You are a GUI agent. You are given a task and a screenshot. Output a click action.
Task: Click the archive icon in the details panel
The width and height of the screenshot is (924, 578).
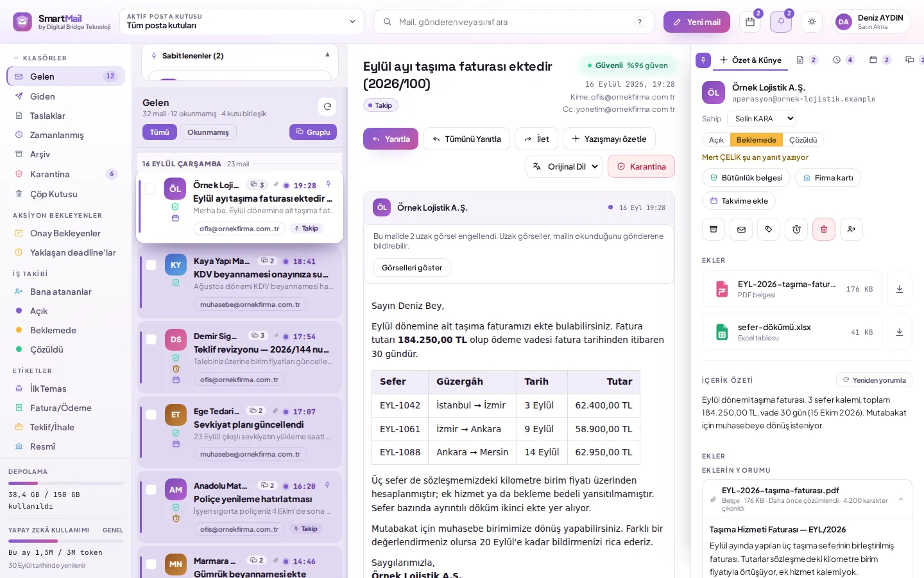pyautogui.click(x=714, y=229)
